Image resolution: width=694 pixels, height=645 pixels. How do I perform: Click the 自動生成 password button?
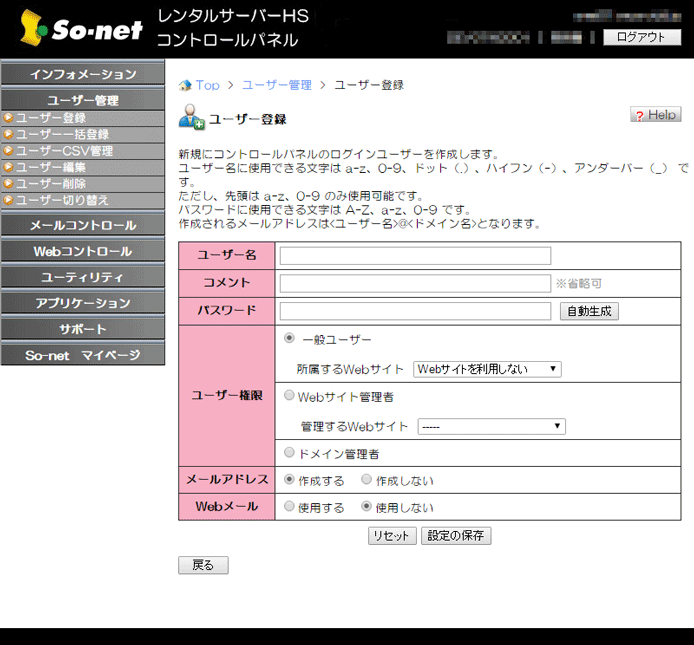[589, 311]
